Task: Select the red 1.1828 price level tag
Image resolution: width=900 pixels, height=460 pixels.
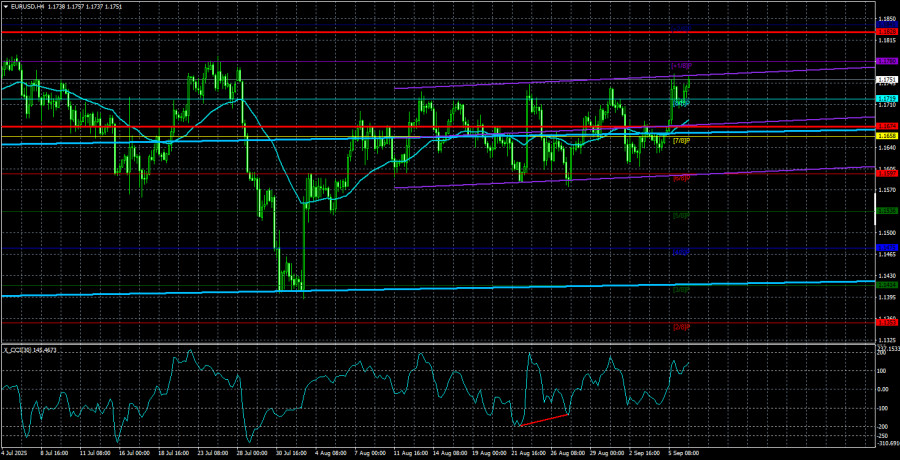Action: 885,32
